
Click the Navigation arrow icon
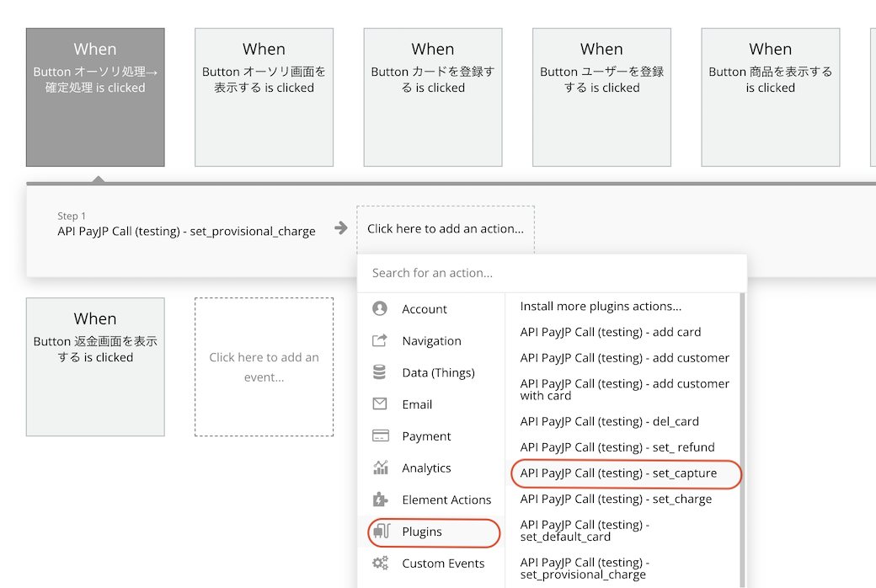coord(380,340)
